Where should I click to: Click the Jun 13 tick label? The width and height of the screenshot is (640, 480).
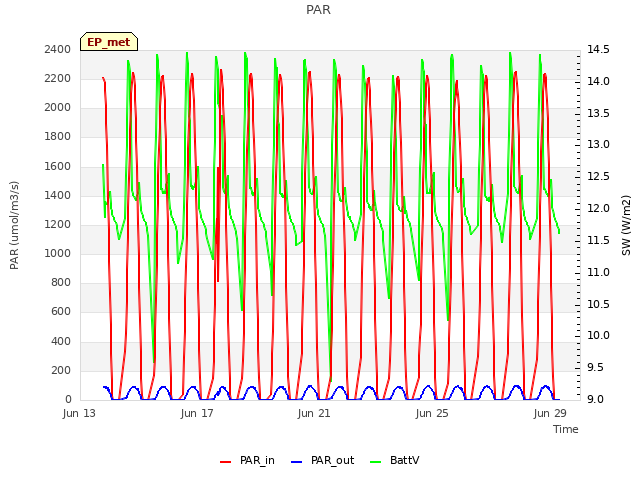[x=79, y=413]
